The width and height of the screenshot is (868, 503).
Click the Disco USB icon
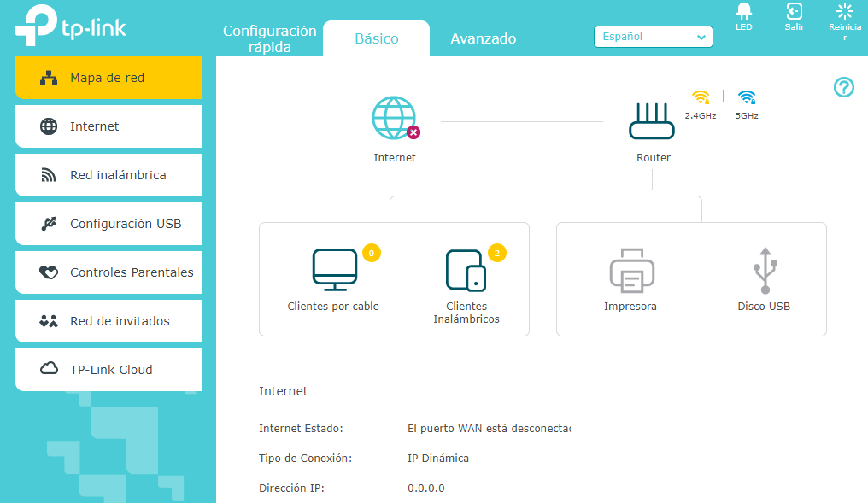coord(764,272)
